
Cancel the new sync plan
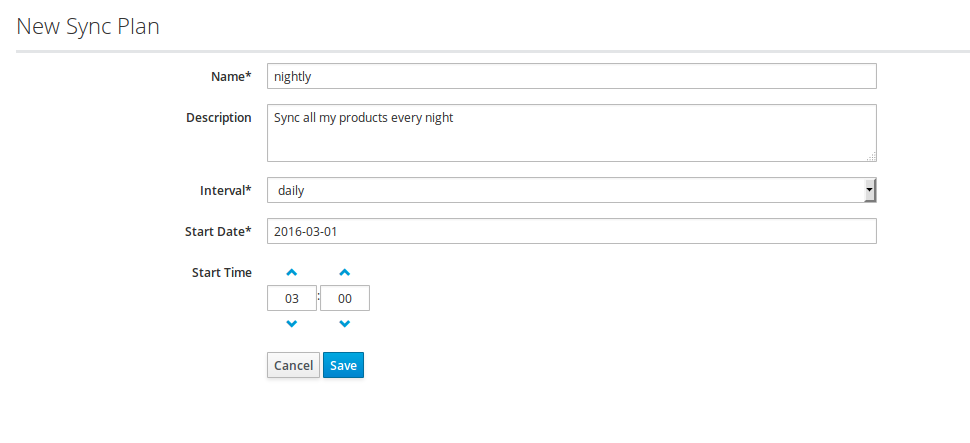point(293,366)
